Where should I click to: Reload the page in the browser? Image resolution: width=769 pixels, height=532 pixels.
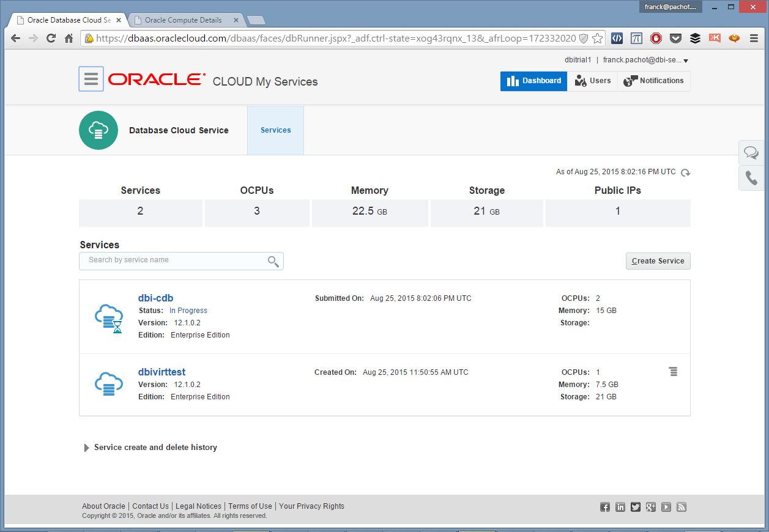[x=51, y=38]
